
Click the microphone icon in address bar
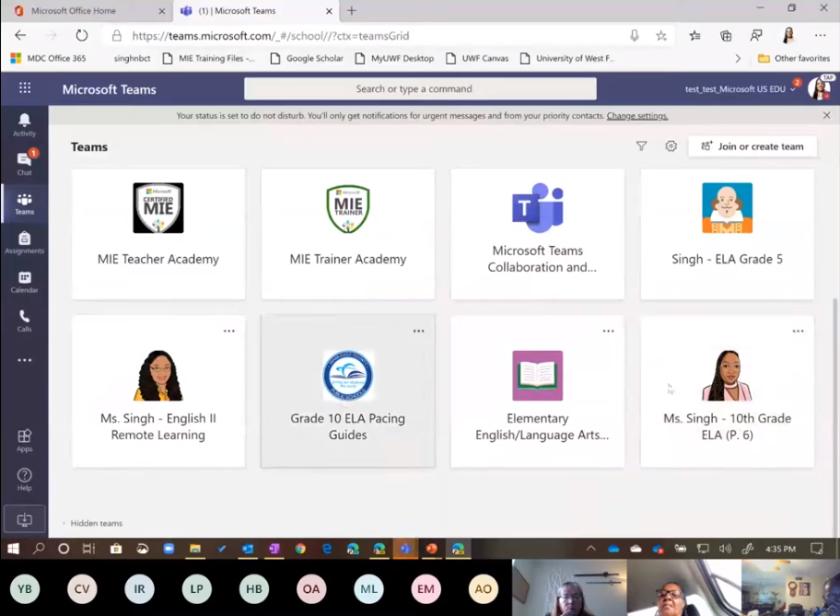[635, 35]
